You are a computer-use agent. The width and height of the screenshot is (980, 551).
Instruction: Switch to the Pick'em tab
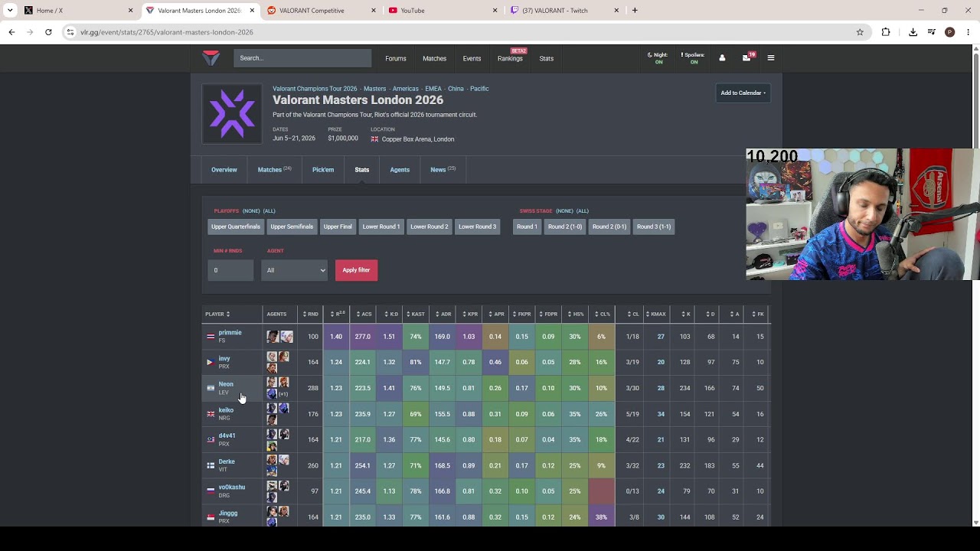[323, 170]
